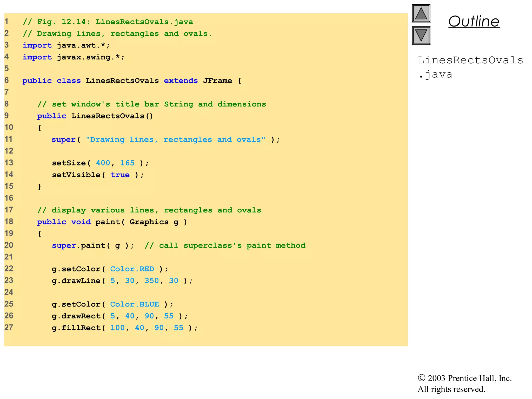Click the down arrow navigation button
532x399 pixels.
[421, 35]
